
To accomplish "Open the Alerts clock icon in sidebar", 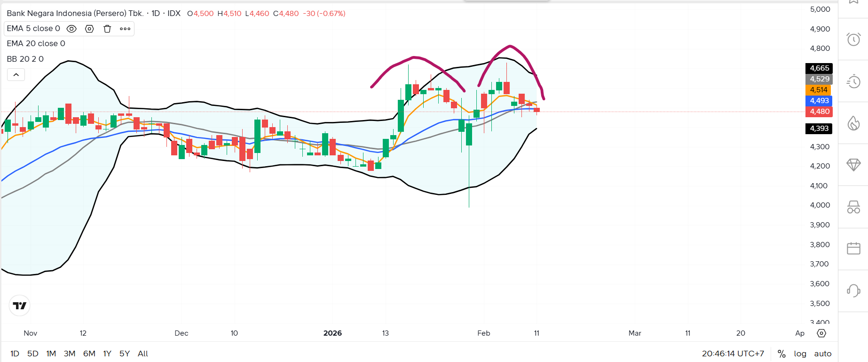I will [853, 39].
